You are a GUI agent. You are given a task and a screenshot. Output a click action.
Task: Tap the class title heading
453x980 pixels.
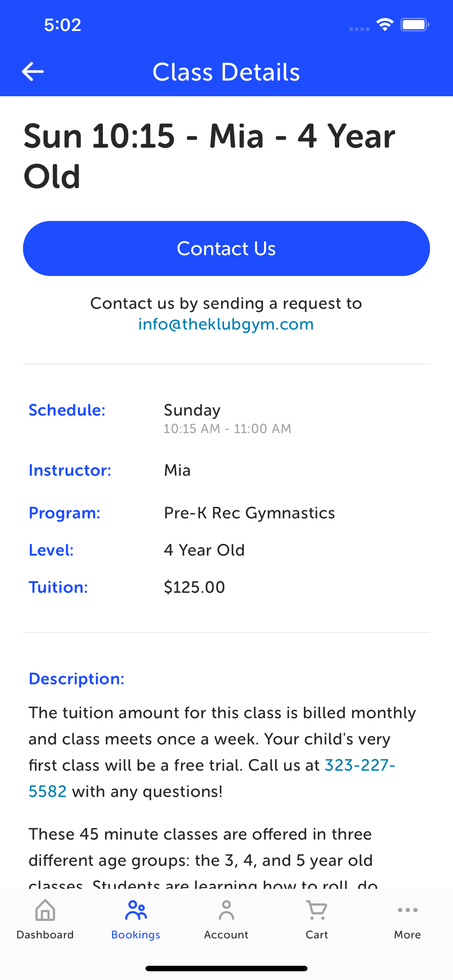pyautogui.click(x=209, y=156)
